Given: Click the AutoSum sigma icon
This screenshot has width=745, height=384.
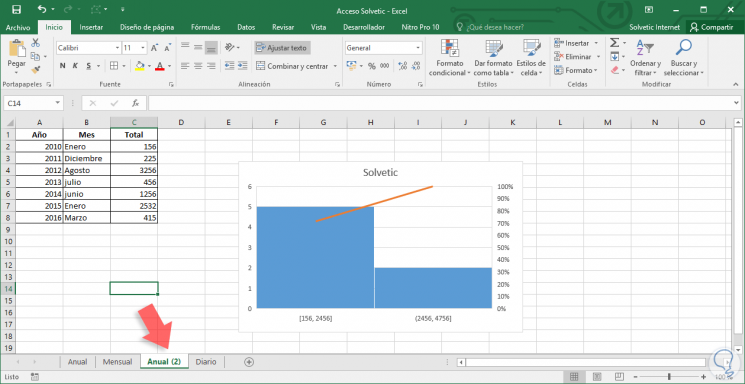Looking at the screenshot, I should [614, 43].
